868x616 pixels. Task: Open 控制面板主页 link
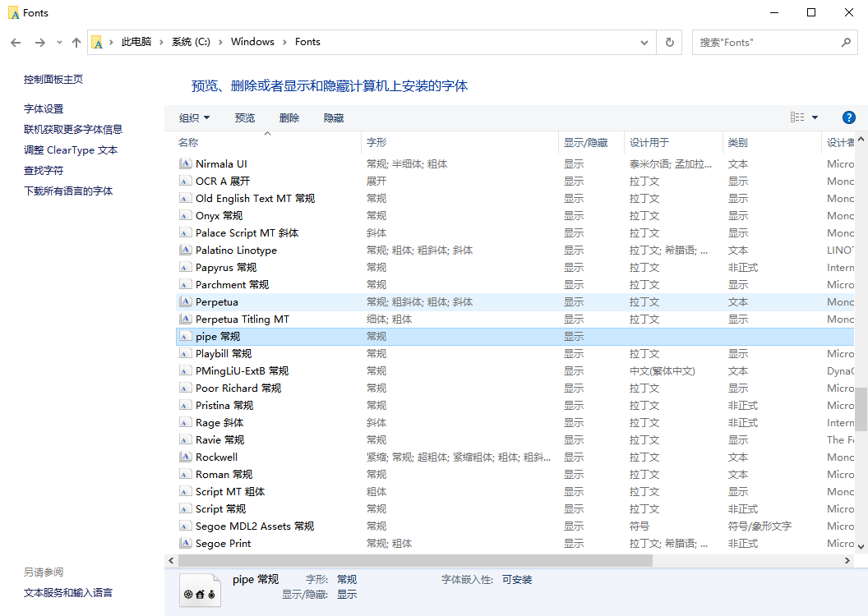tap(53, 79)
